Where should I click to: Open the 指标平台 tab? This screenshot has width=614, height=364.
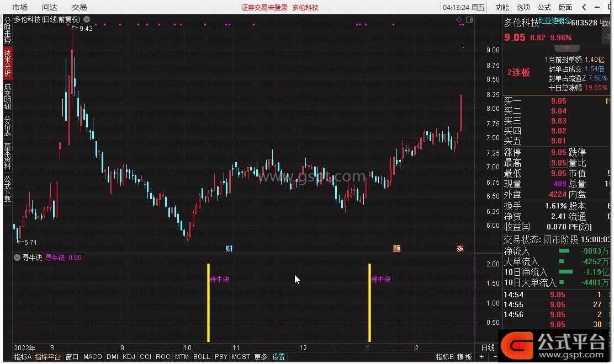(x=48, y=357)
